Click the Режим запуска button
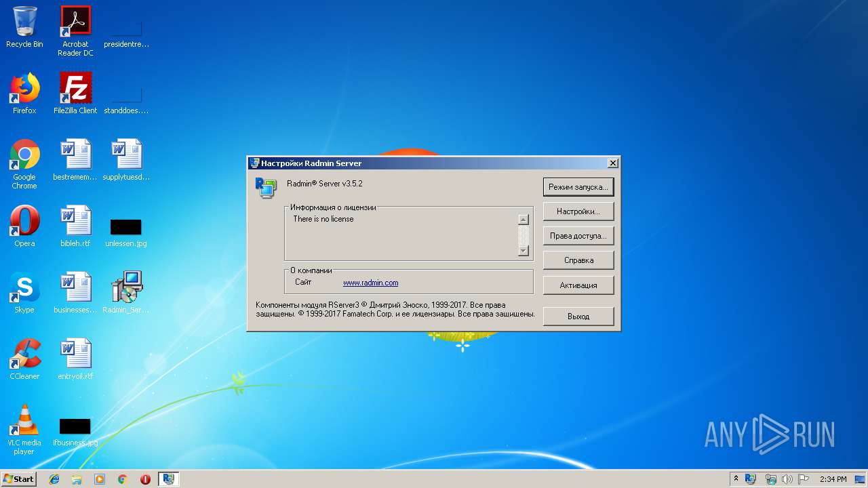Image resolution: width=868 pixels, height=488 pixels. (x=578, y=186)
